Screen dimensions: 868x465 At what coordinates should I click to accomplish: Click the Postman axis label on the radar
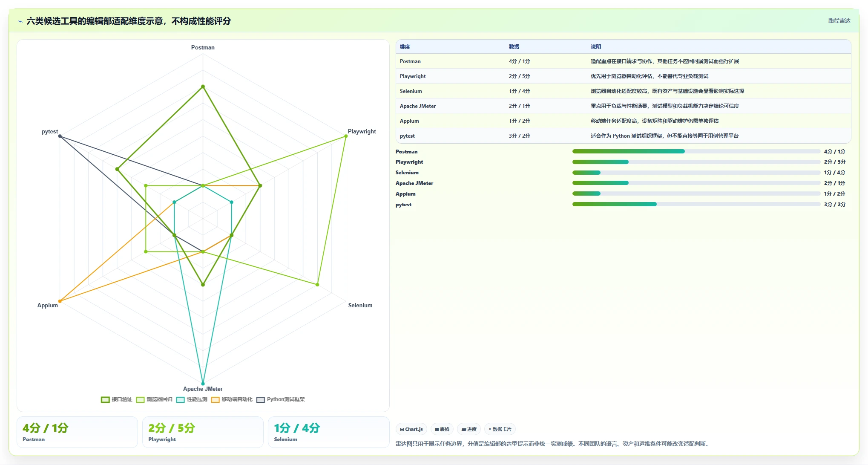click(x=203, y=47)
